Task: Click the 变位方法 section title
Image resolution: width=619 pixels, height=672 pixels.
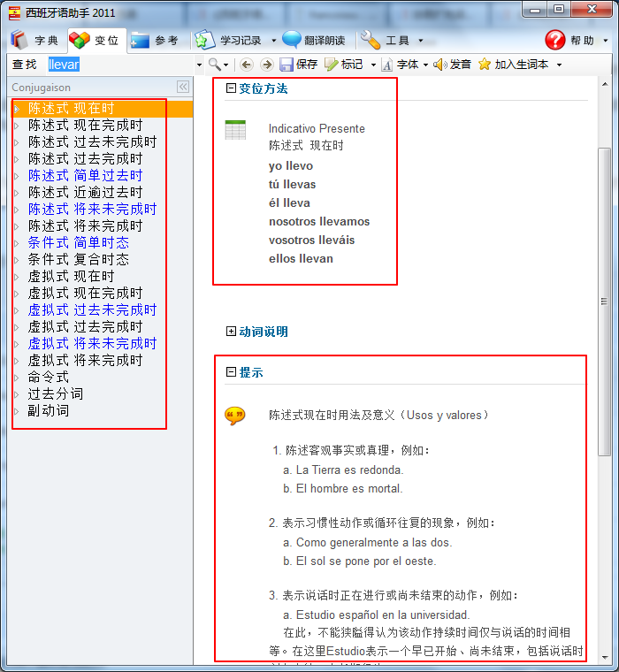Action: tap(264, 88)
